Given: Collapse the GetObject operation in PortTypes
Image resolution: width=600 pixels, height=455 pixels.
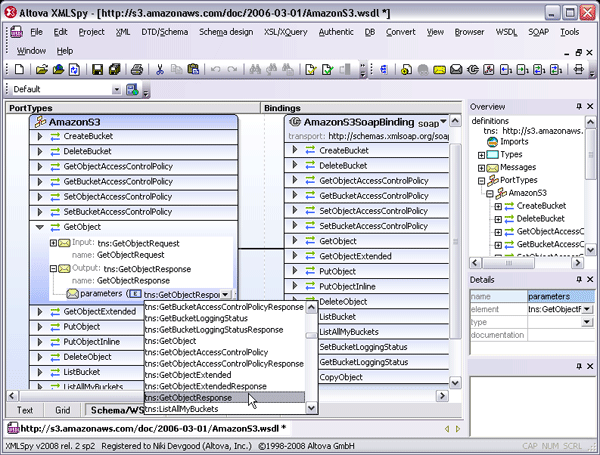Looking at the screenshot, I should (39, 227).
